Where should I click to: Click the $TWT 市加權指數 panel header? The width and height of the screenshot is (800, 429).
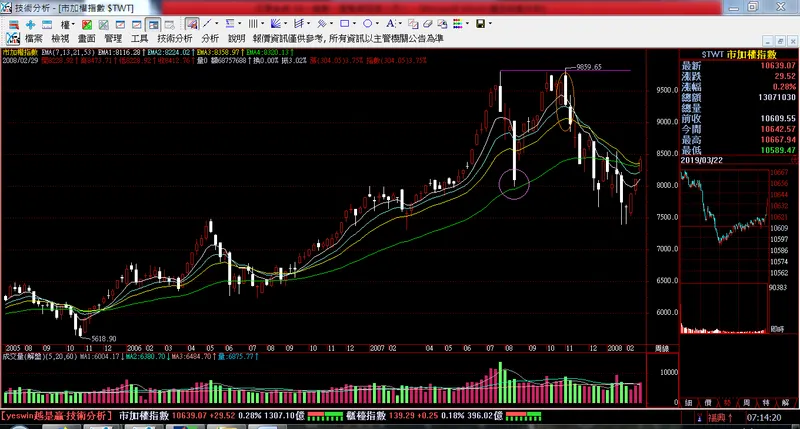click(739, 55)
